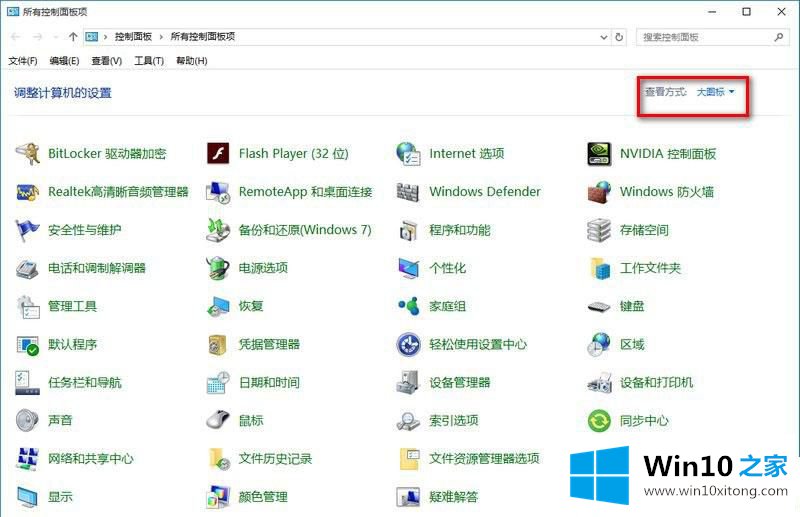Image resolution: width=800 pixels, height=517 pixels.
Task: Open the 个性化 monitor icon
Action: click(408, 268)
